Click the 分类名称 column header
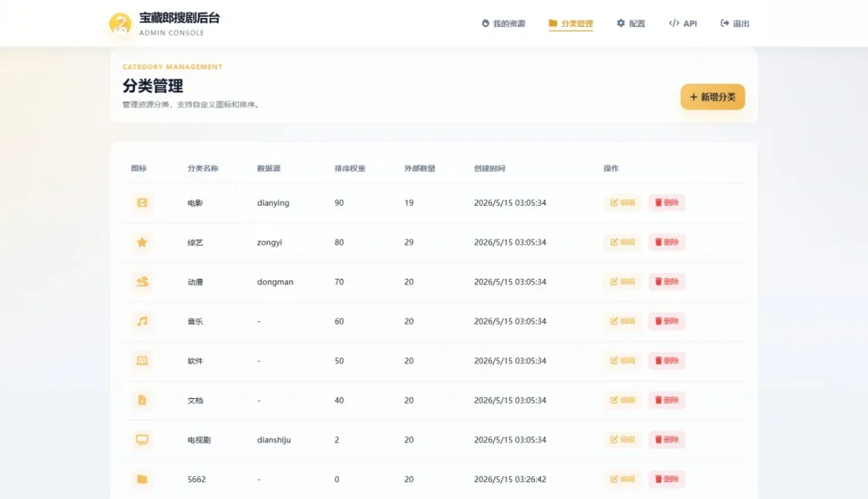 203,169
